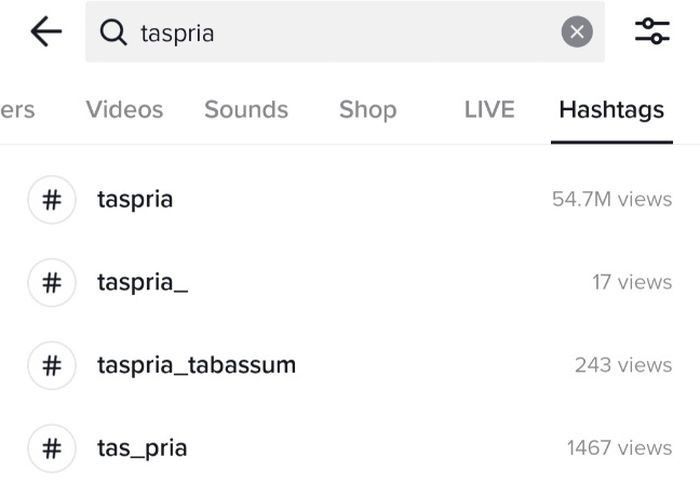The image size is (700, 483).
Task: Clear the search text with X icon
Action: point(576,33)
